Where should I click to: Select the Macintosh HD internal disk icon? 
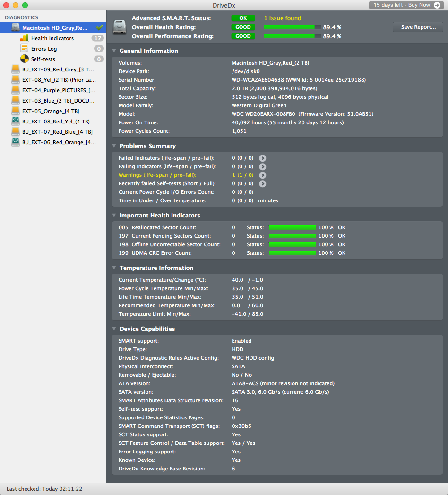pos(16,28)
